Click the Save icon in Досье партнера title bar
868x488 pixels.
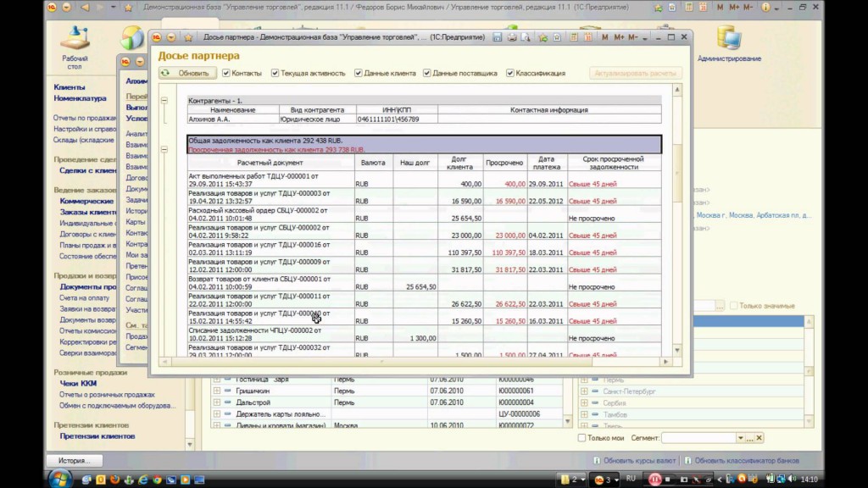497,37
